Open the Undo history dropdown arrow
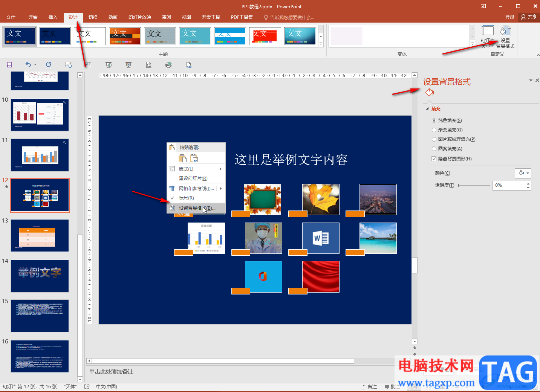The width and height of the screenshot is (540, 392). (x=35, y=65)
